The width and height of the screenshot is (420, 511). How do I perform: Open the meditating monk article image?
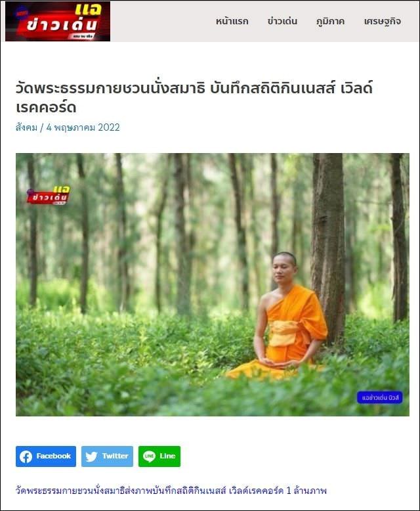(x=212, y=284)
